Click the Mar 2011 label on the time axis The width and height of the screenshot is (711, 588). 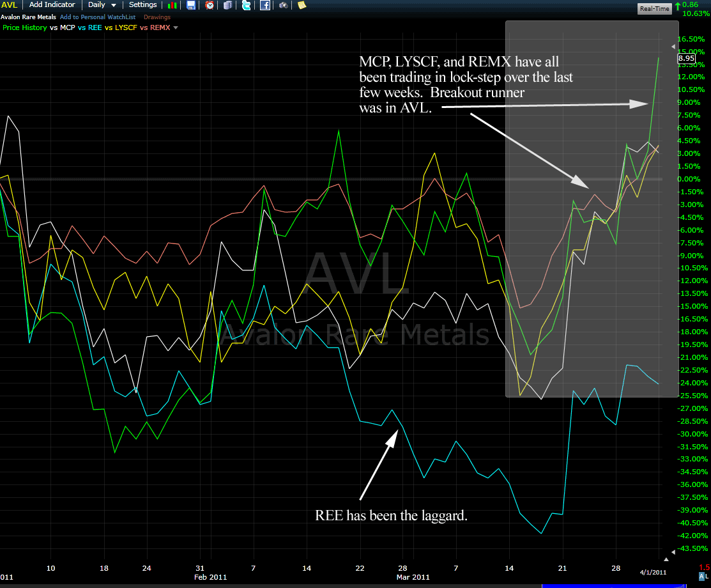tap(413, 577)
